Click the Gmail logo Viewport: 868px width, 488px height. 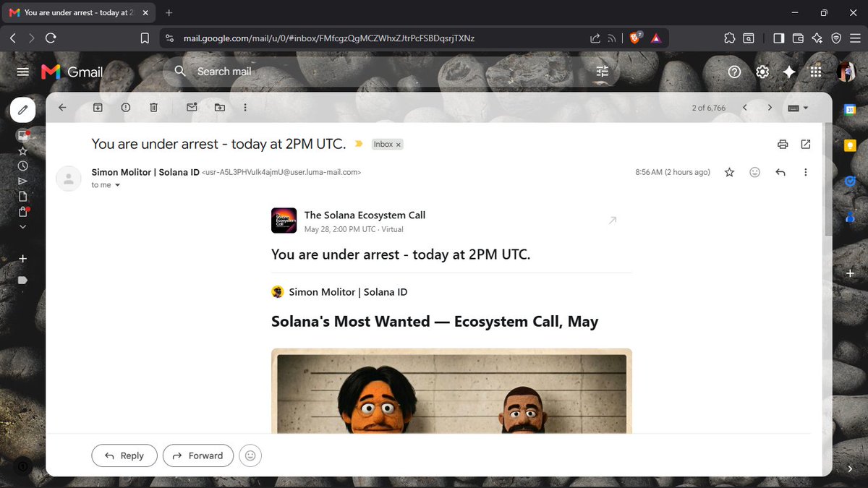[72, 72]
